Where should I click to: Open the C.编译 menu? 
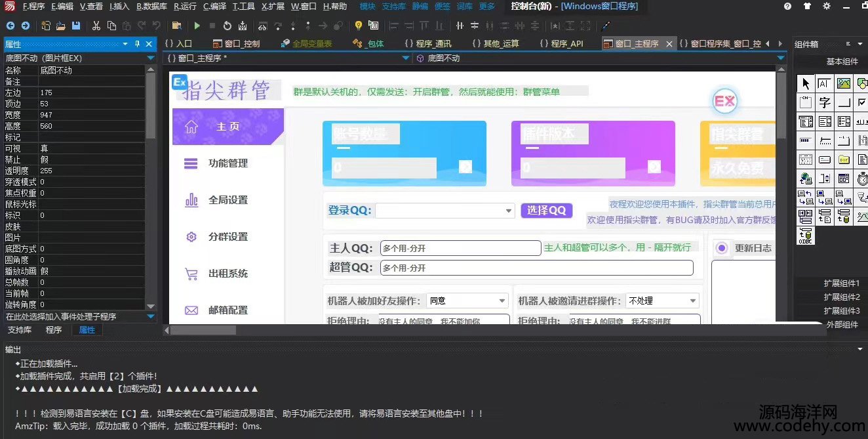pos(214,7)
